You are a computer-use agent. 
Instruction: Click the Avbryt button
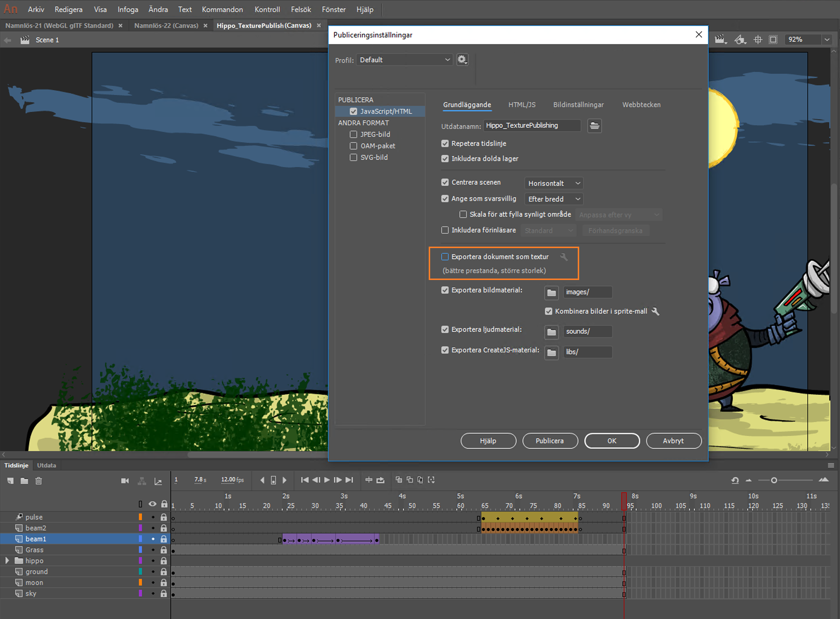[x=673, y=441]
